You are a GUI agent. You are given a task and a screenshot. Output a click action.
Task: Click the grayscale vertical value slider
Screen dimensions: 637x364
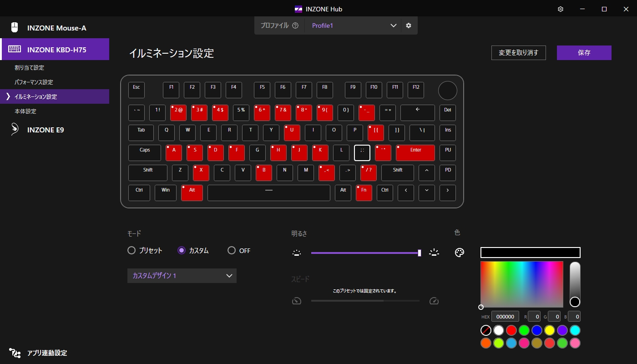(575, 284)
